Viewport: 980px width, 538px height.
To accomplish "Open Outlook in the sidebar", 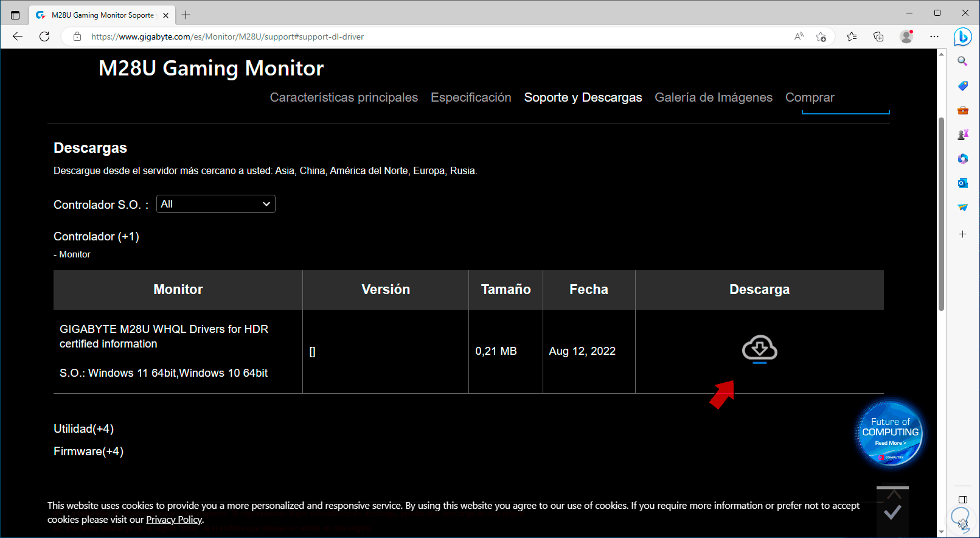I will click(962, 183).
